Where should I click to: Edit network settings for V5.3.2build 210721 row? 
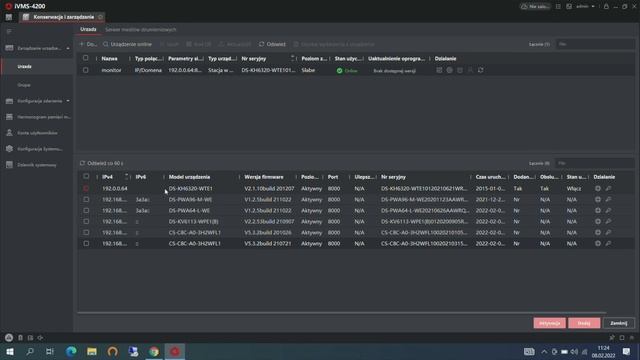pyautogui.click(x=598, y=244)
